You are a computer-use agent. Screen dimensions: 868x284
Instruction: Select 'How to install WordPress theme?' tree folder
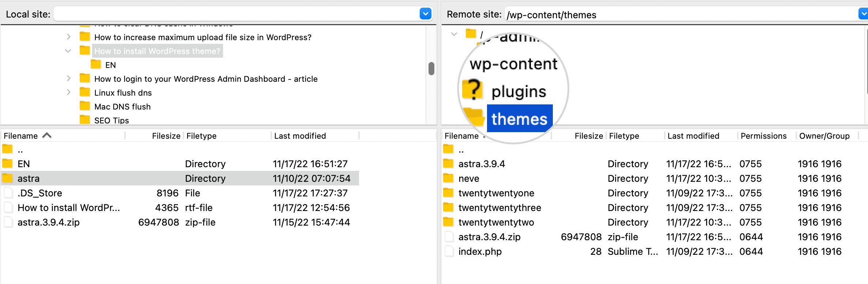[157, 51]
